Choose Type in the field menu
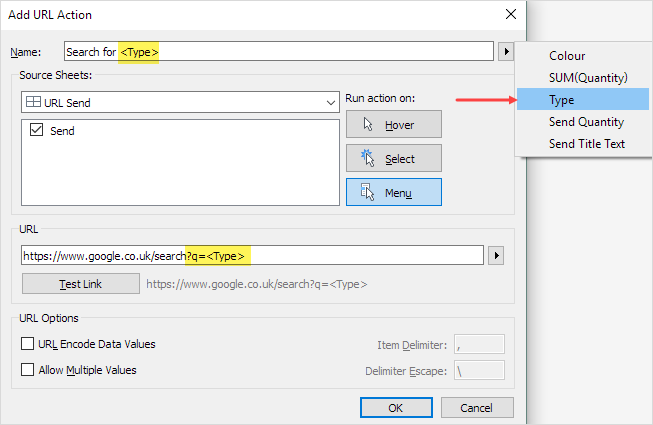This screenshot has height=425, width=653. pos(583,99)
